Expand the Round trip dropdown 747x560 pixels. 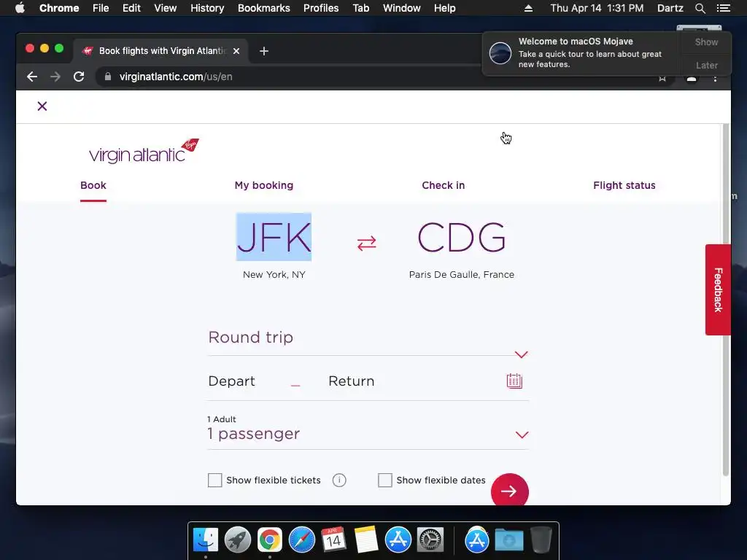click(x=368, y=341)
